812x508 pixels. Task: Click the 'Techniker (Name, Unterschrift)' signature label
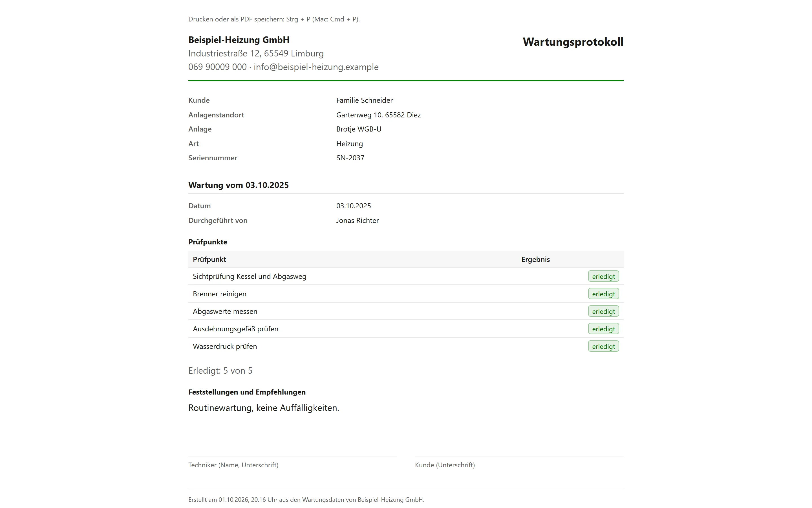(x=233, y=465)
